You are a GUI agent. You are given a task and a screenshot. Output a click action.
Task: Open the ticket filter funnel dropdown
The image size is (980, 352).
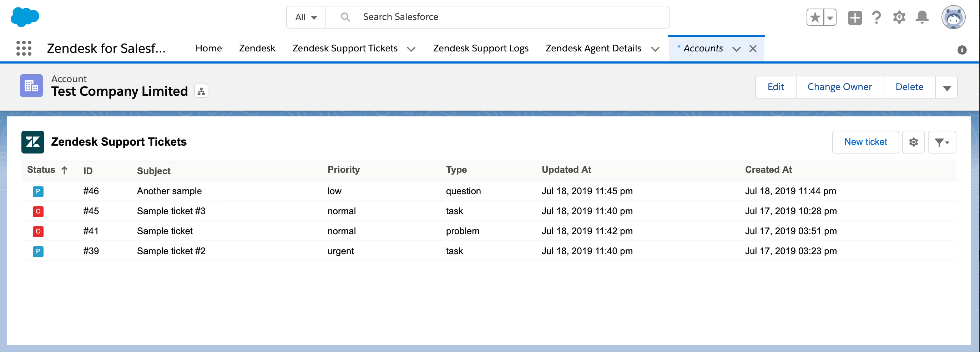click(942, 142)
